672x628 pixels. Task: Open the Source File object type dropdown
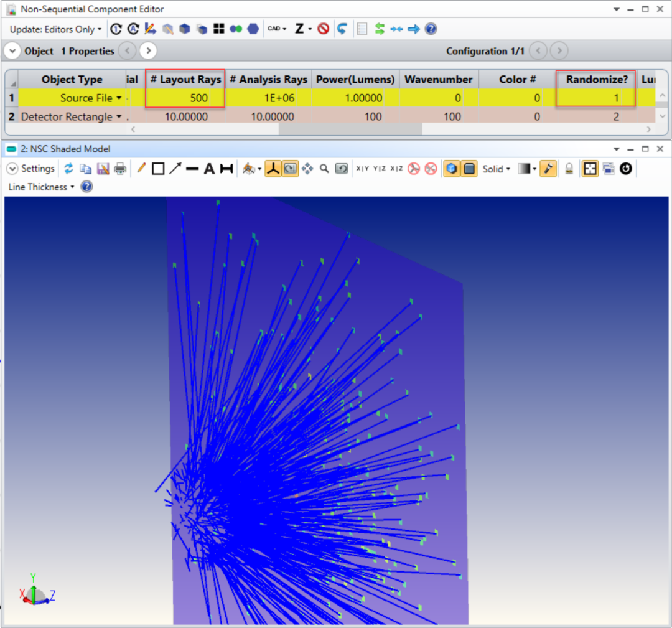click(119, 98)
